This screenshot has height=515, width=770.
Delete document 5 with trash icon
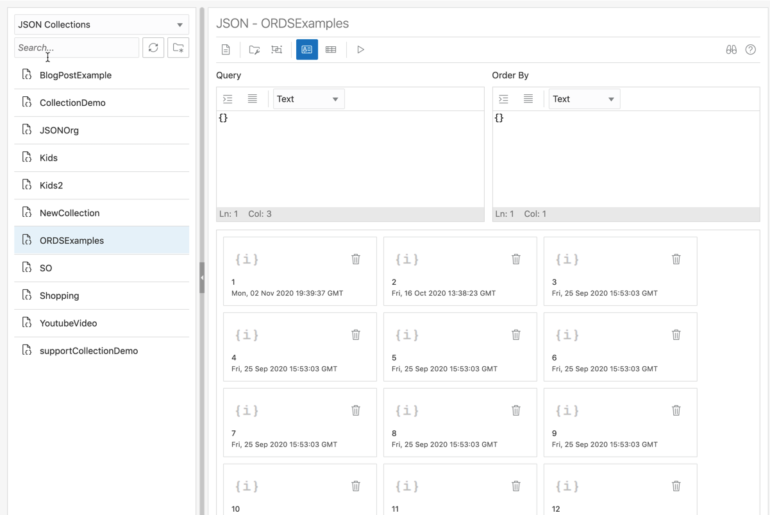pyautogui.click(x=516, y=335)
